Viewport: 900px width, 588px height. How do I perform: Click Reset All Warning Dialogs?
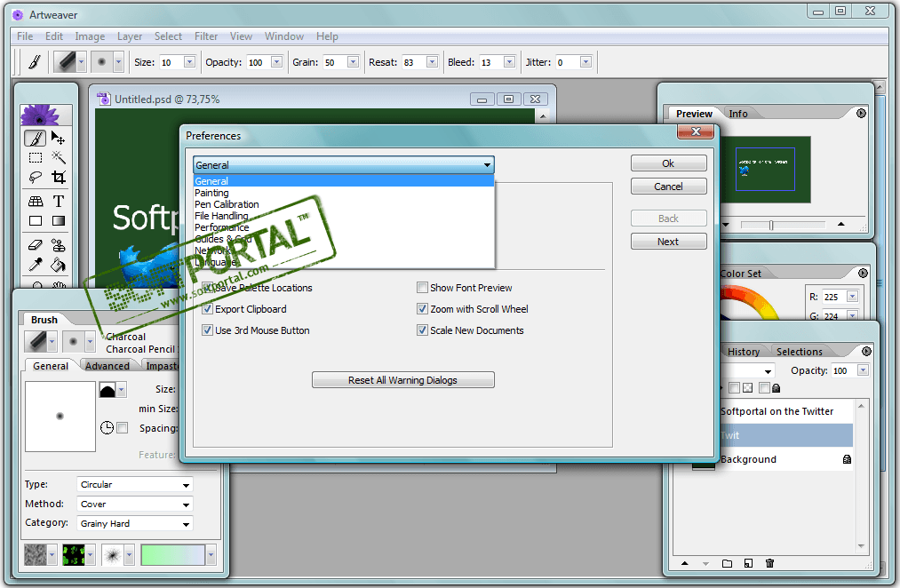coord(403,380)
